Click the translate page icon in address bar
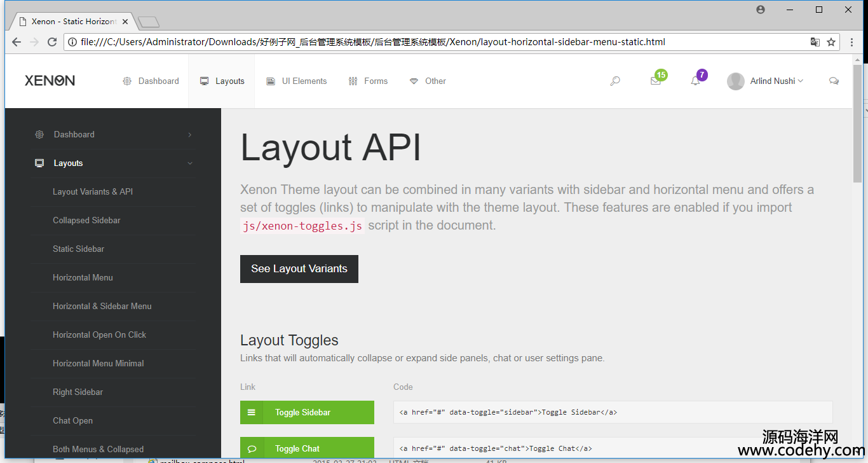The height and width of the screenshot is (463, 868). tap(815, 42)
